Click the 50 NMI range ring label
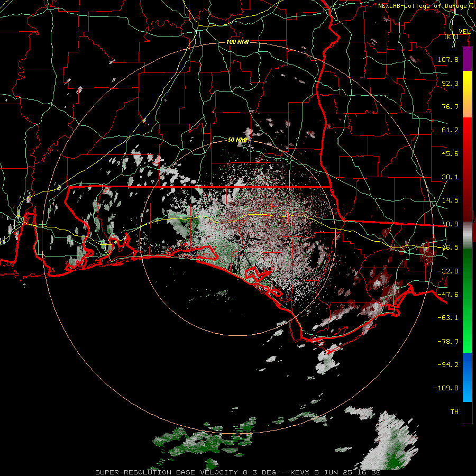The height and width of the screenshot is (476, 476). click(237, 140)
